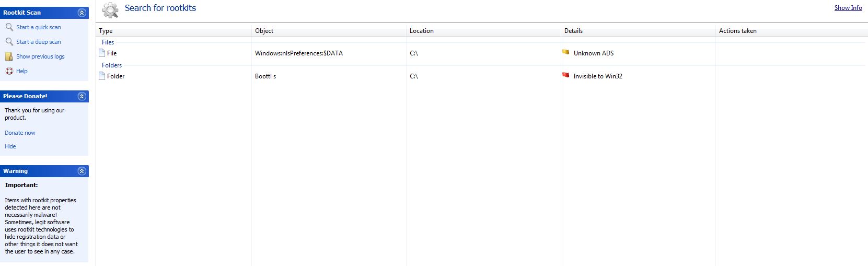Start a quick scan
This screenshot has height=266, width=868.
[38, 27]
